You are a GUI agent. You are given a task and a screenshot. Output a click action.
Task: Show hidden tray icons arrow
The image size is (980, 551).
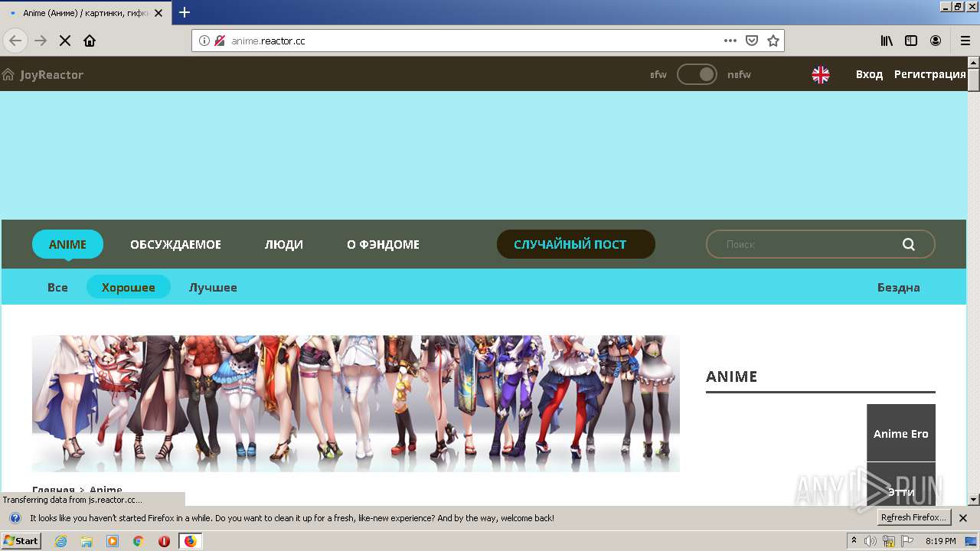854,541
